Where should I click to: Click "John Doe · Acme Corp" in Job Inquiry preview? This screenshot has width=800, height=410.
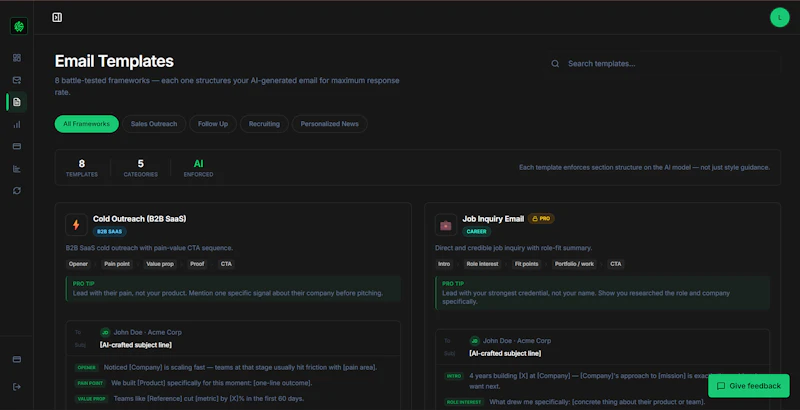pyautogui.click(x=517, y=341)
